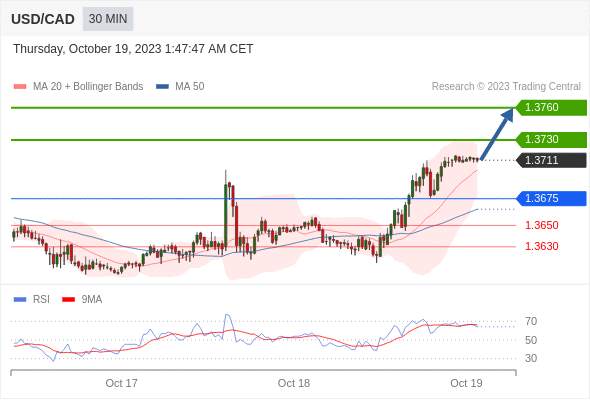Click the date 'Thursday, October 19, 2023 1:47:47 AM CET'

point(133,49)
